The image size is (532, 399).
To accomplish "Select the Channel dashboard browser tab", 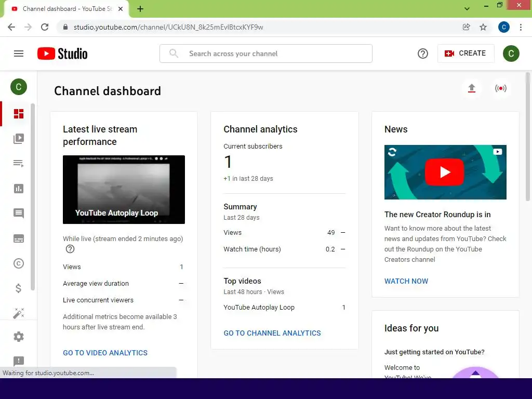I will click(x=66, y=9).
